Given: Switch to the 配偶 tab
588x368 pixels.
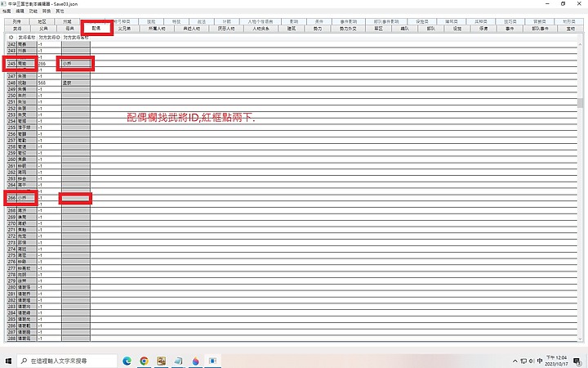Looking at the screenshot, I should [96, 28].
